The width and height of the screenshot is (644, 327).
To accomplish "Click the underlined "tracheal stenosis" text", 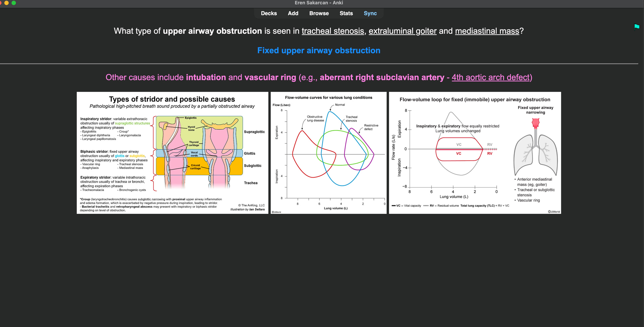I will [333, 31].
